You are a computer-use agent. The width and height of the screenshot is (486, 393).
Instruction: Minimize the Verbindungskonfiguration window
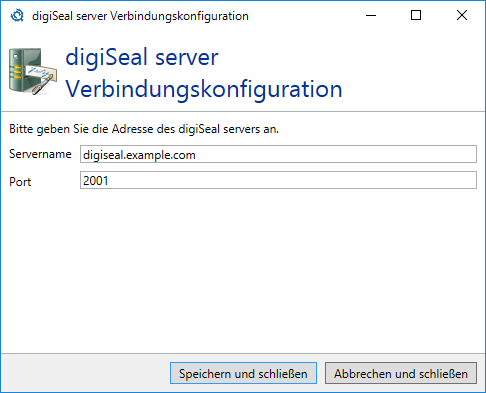coord(371,15)
